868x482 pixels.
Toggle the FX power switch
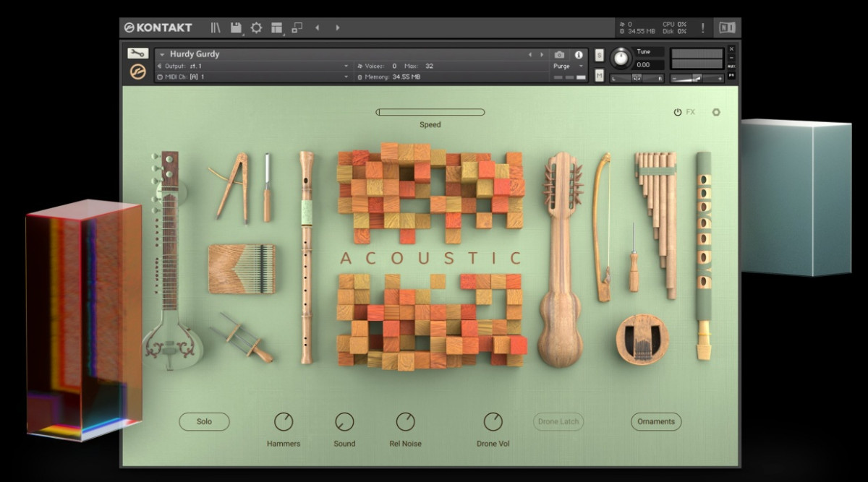[x=678, y=112]
